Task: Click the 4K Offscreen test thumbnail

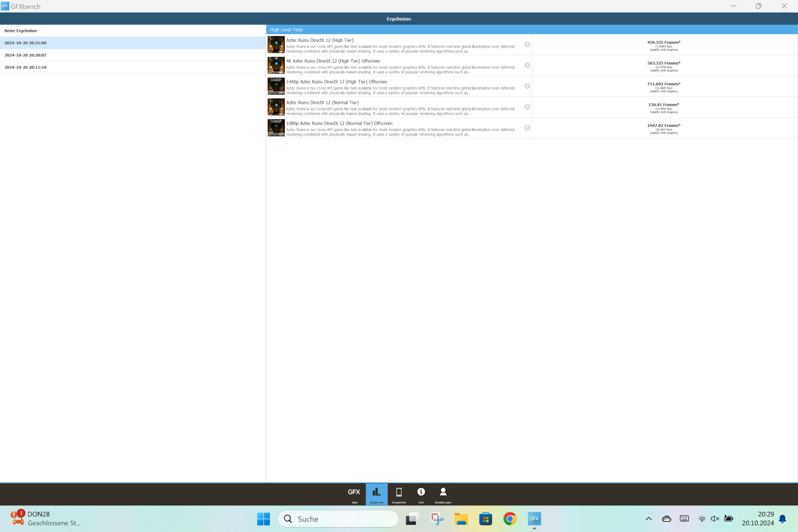Action: coord(276,65)
